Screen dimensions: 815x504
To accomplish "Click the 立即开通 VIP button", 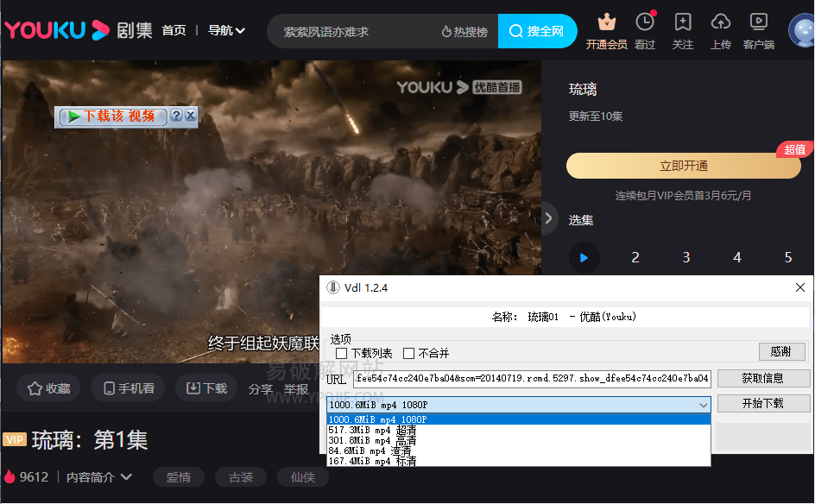I will tap(683, 166).
